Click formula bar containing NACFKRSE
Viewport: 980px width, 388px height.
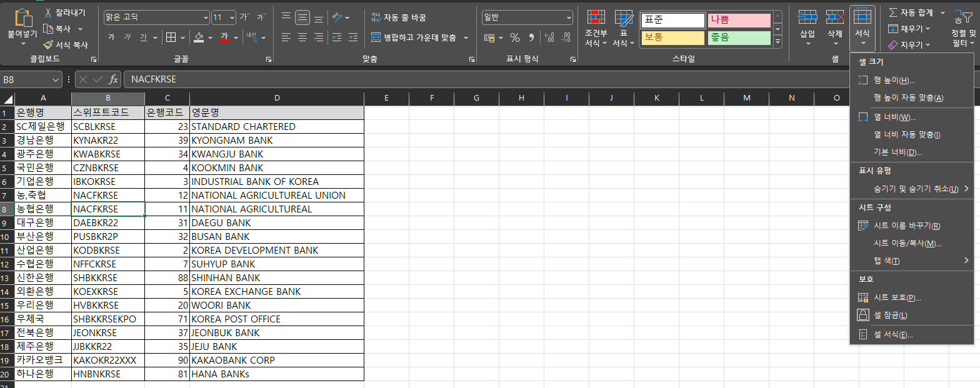point(487,79)
